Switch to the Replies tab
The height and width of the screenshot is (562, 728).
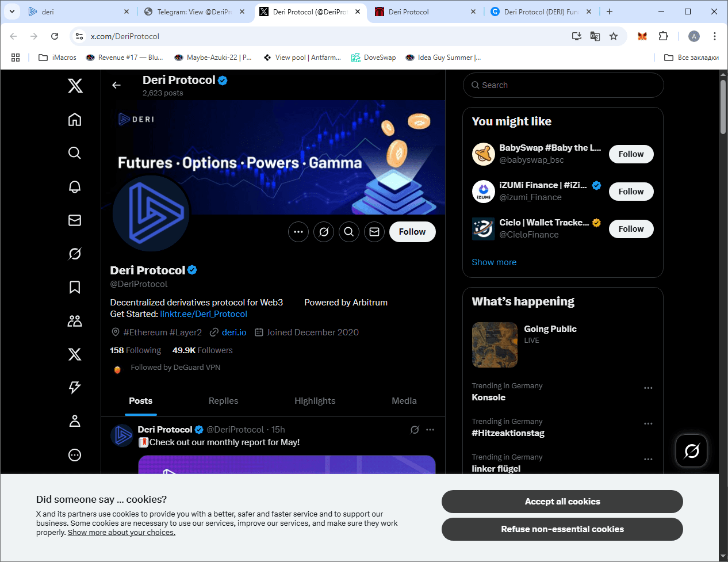224,401
